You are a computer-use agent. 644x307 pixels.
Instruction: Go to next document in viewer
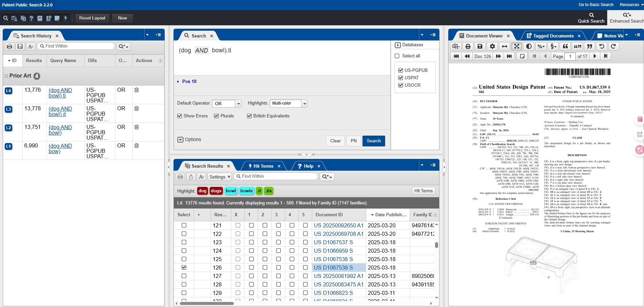coord(499,56)
